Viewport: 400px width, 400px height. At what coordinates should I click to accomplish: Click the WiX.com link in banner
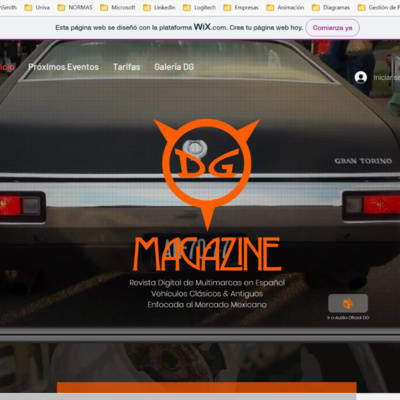(210, 27)
